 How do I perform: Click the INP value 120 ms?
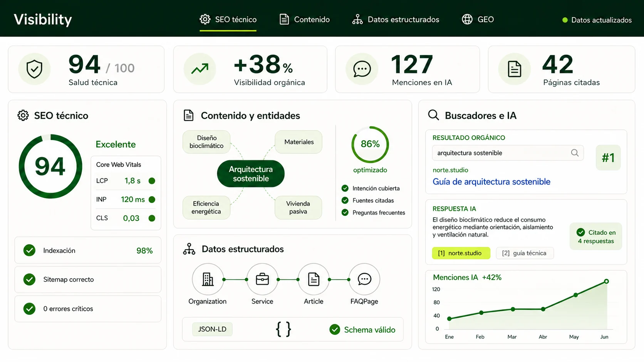133,199
